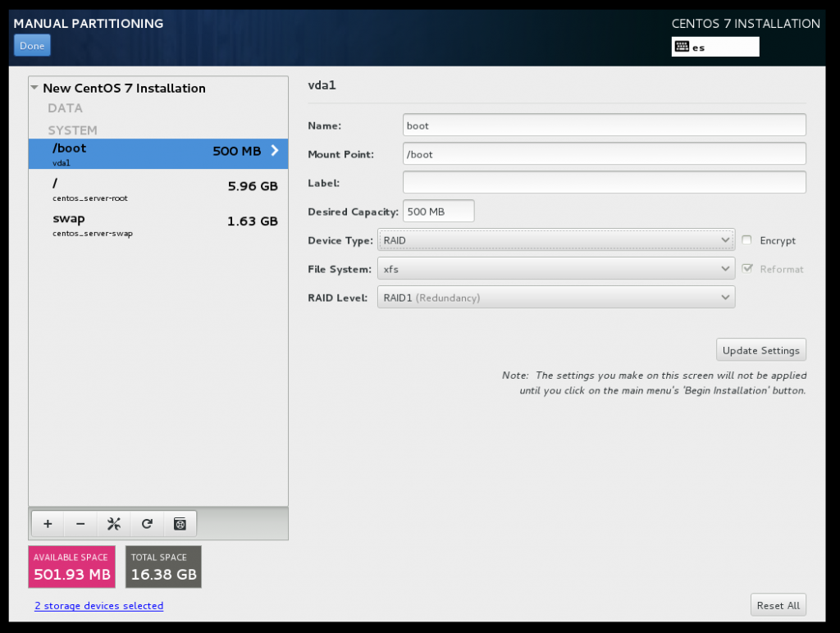Click the Update Settings button

760,349
